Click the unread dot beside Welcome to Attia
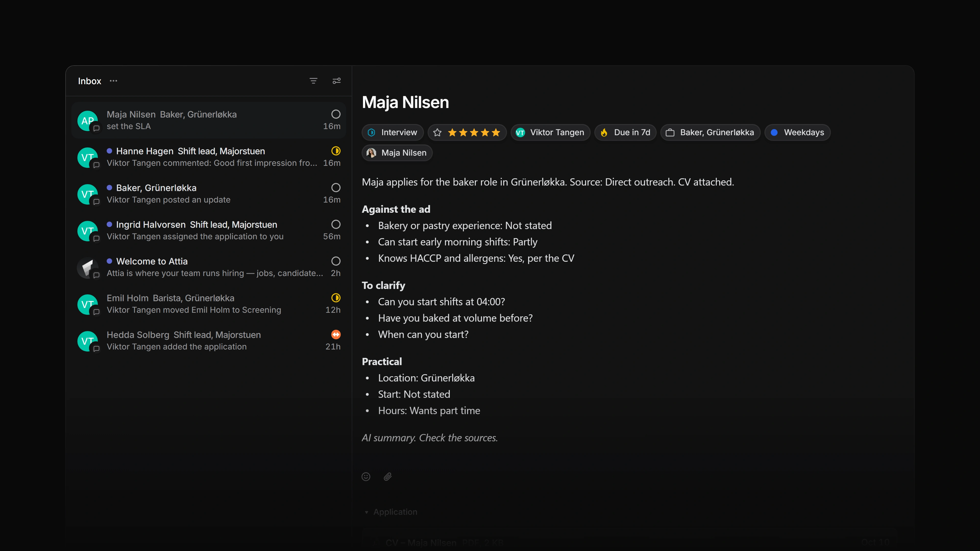This screenshot has height=551, width=980. click(x=109, y=261)
